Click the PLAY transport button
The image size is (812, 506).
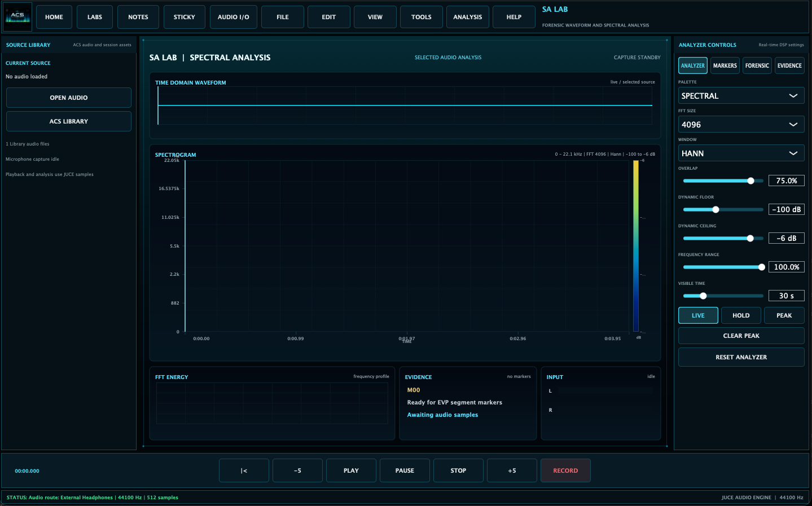click(x=351, y=470)
